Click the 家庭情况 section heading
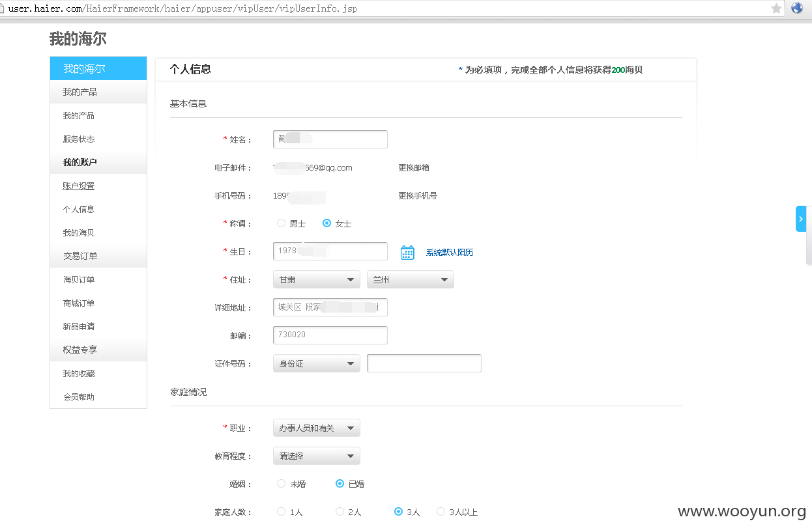This screenshot has width=812, height=530. coord(188,392)
